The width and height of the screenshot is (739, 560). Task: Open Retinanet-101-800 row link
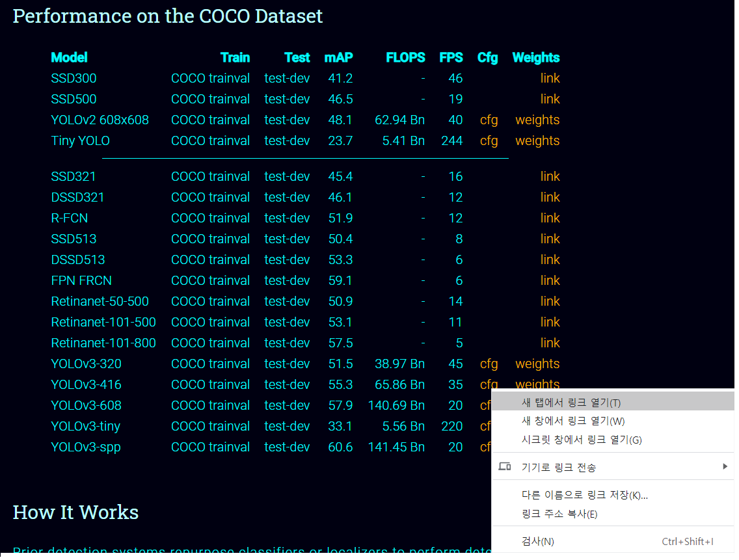click(550, 343)
